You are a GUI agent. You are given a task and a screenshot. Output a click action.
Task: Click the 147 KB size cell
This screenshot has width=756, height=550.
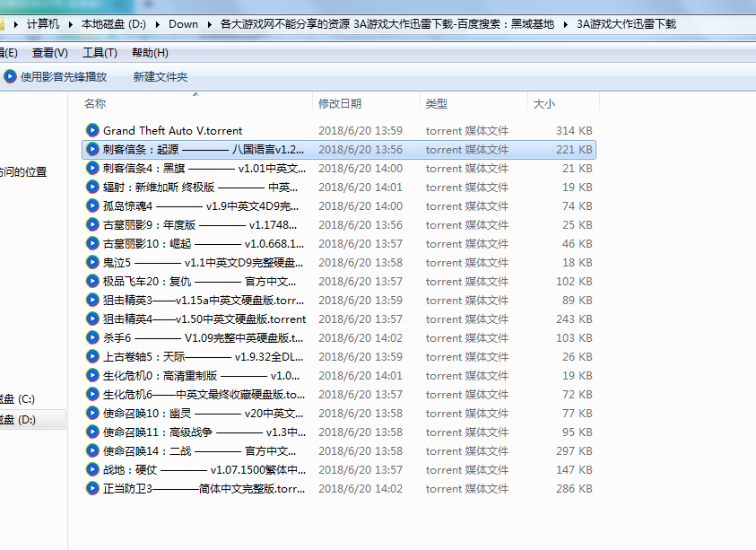coord(574,469)
